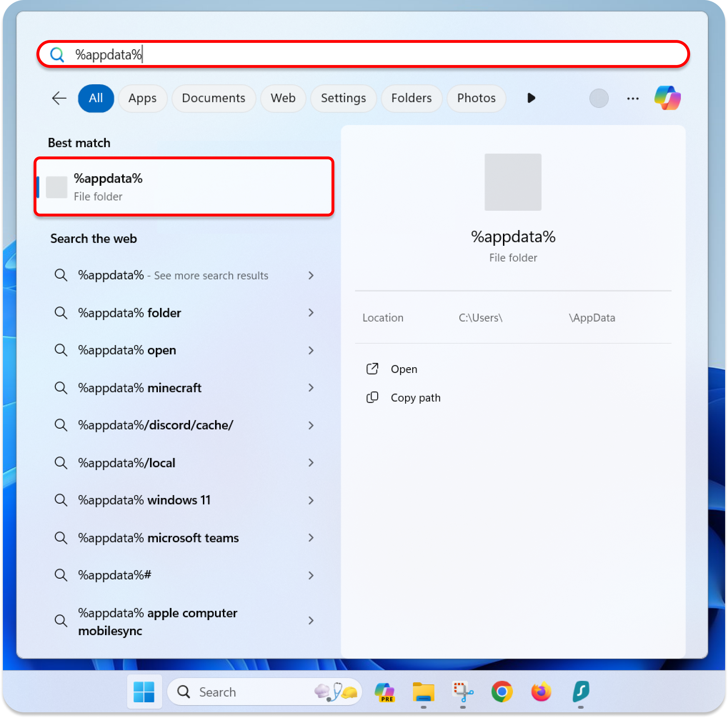Click Open in the preview pane
This screenshot has width=728, height=718.
(x=404, y=369)
